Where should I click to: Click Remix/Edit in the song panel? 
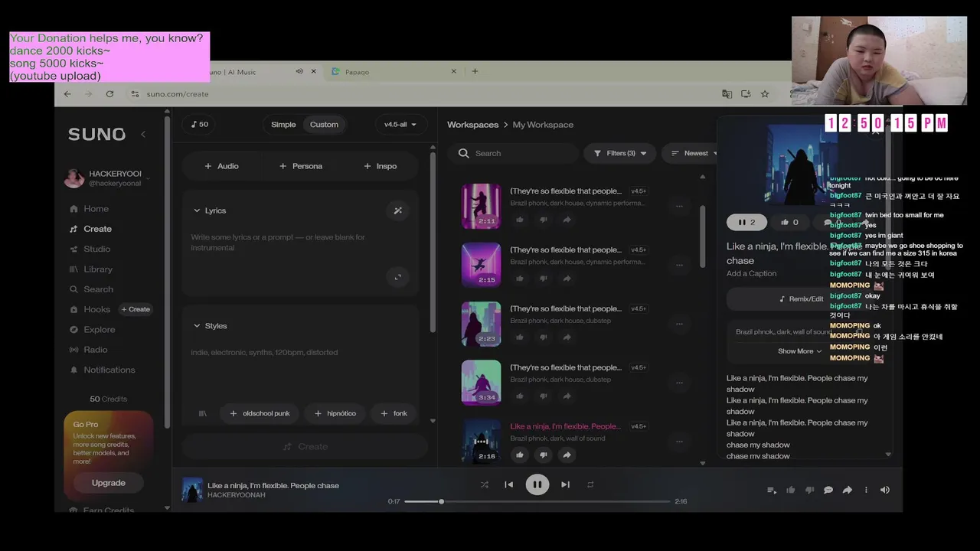pos(801,299)
